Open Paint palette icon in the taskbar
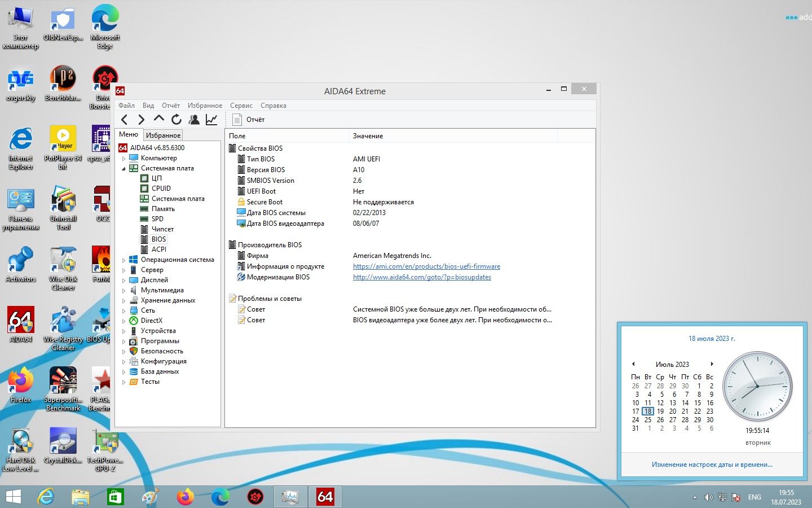 150,497
